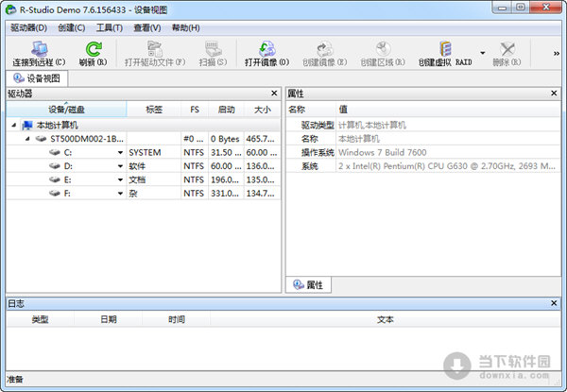Open the View (查看) menu
This screenshot has height=392, width=567.
pyautogui.click(x=147, y=27)
